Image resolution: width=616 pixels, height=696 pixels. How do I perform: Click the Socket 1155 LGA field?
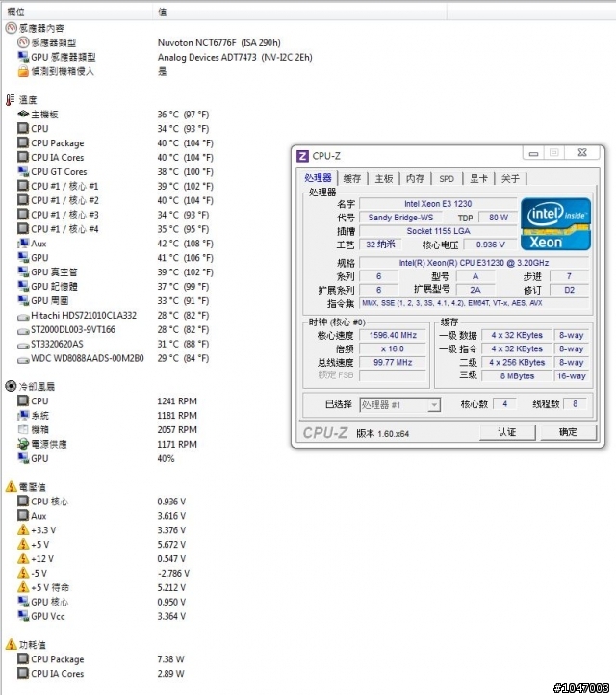pos(438,231)
